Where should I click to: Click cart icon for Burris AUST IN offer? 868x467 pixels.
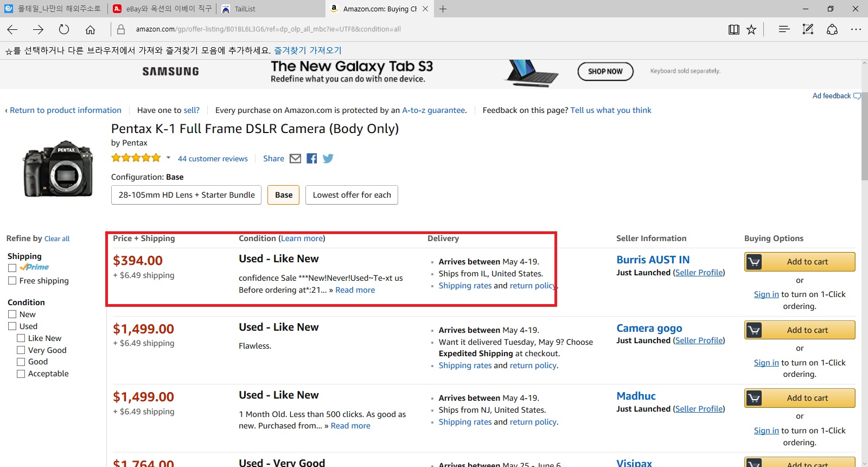pos(754,262)
